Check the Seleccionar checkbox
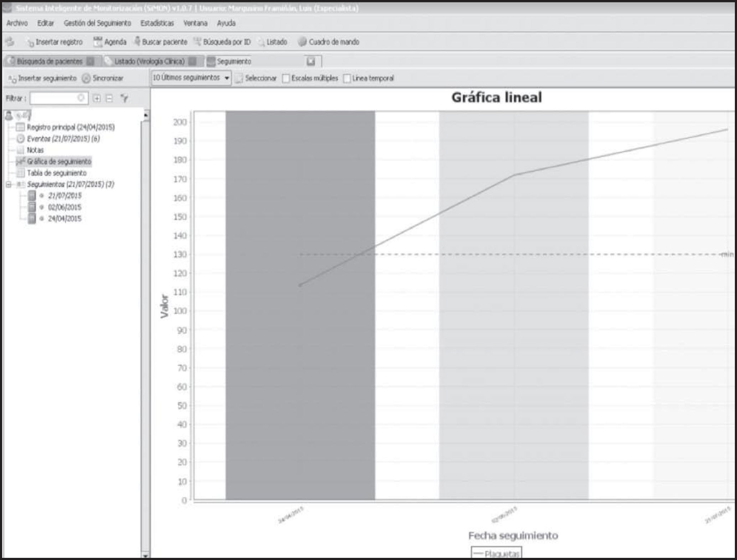The image size is (737, 560). pos(239,78)
